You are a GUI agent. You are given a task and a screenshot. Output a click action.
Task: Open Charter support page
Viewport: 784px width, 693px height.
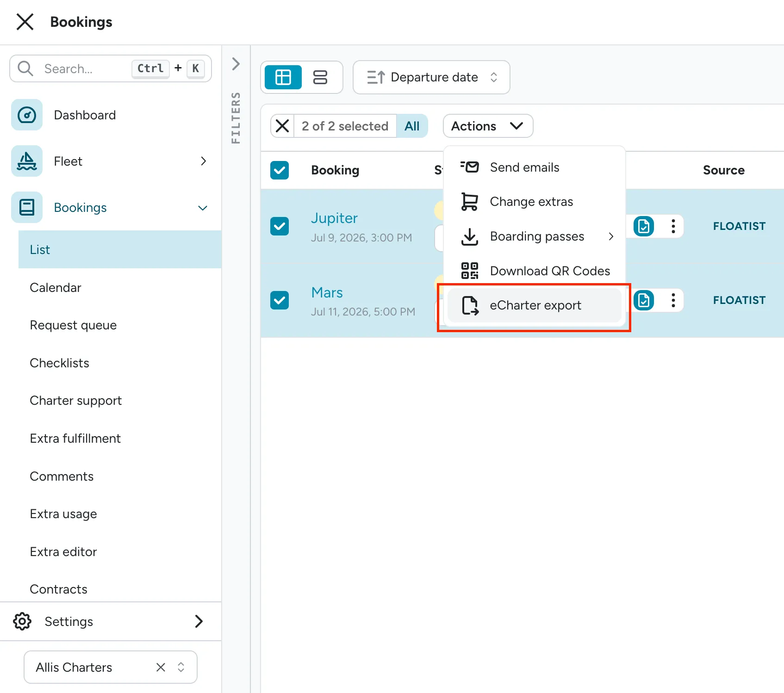tap(75, 401)
